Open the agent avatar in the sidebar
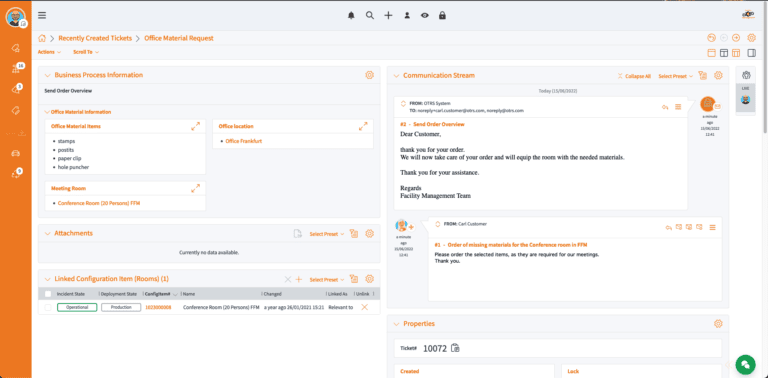Screen dimensions: 768x378 [x=16, y=17]
